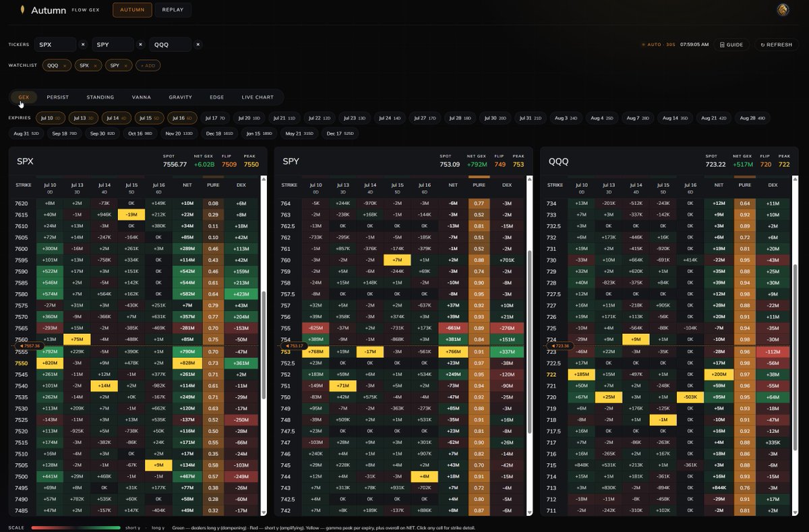Remove the SPY ticker with its X button
Screen dimensions: 809x532
[140, 45]
